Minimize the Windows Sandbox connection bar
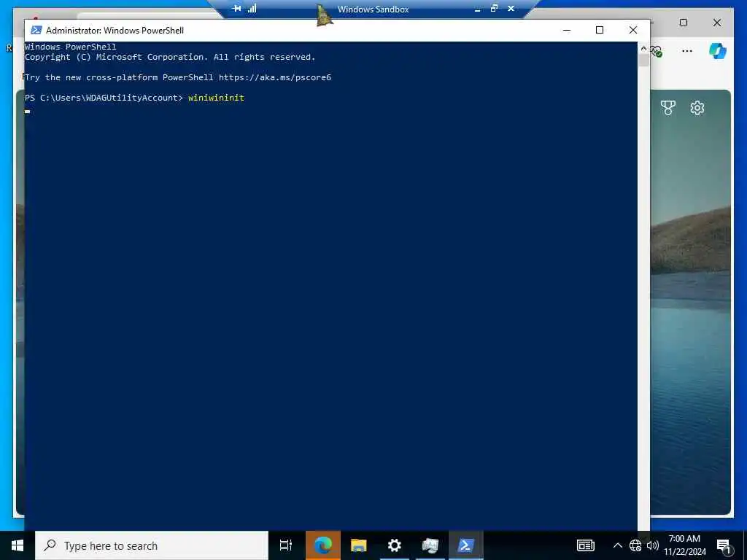 click(477, 9)
